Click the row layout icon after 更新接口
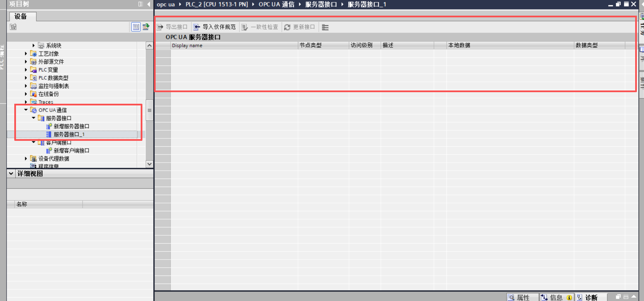 click(325, 27)
